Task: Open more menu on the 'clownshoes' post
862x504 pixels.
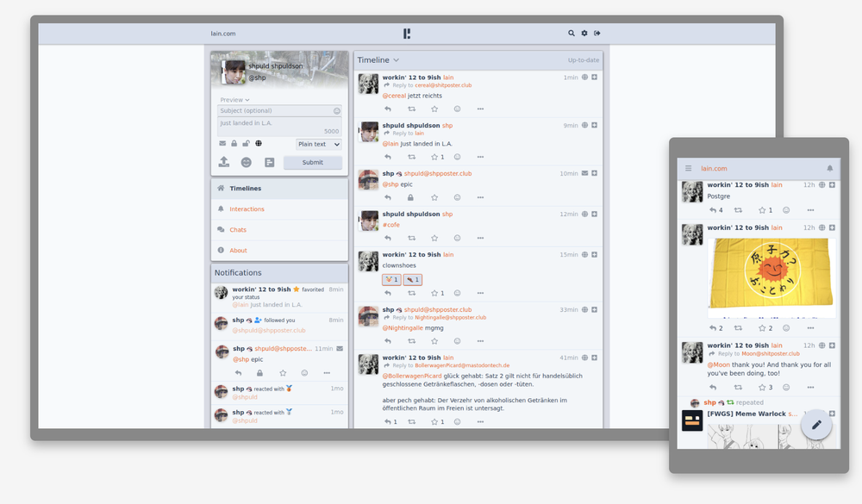Action: click(x=480, y=293)
